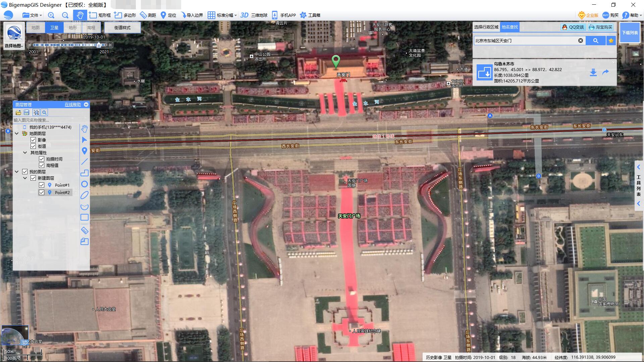This screenshot has width=644, height=362.
Task: Open the 3D 三维地球 globe view
Action: click(x=254, y=15)
